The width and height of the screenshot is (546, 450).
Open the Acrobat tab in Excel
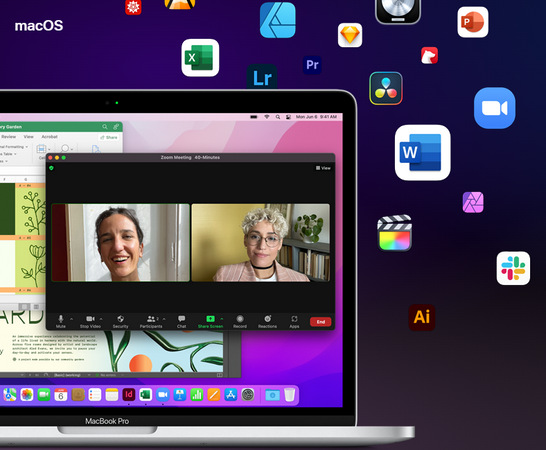pos(49,137)
